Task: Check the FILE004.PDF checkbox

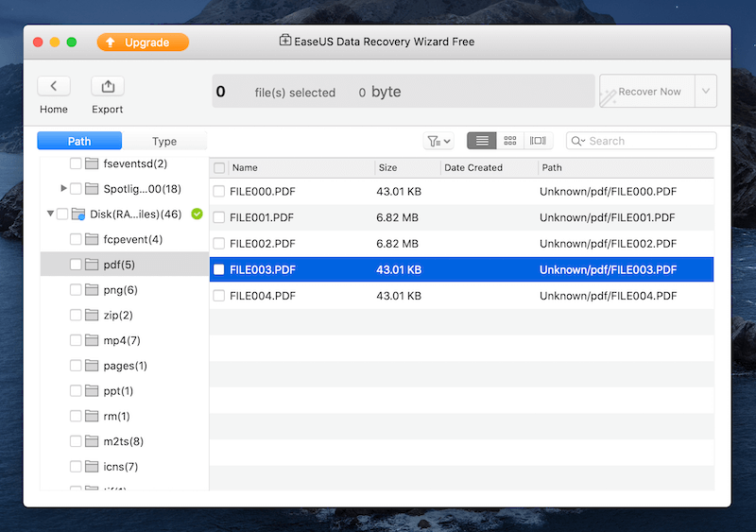Action: (219, 296)
